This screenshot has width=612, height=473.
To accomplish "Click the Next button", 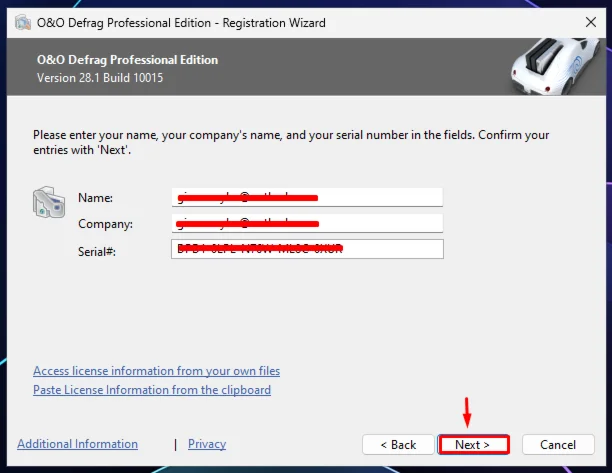I will [x=474, y=445].
